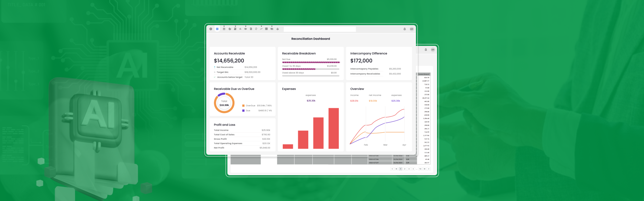Click the $14,656,200 accounts receivable total
The height and width of the screenshot is (201, 644).
[229, 61]
